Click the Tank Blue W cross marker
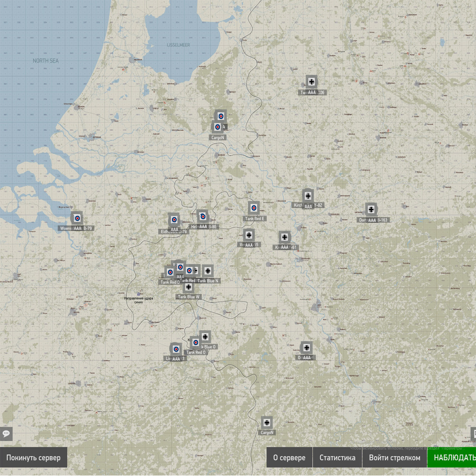The image size is (476, 476). (189, 287)
